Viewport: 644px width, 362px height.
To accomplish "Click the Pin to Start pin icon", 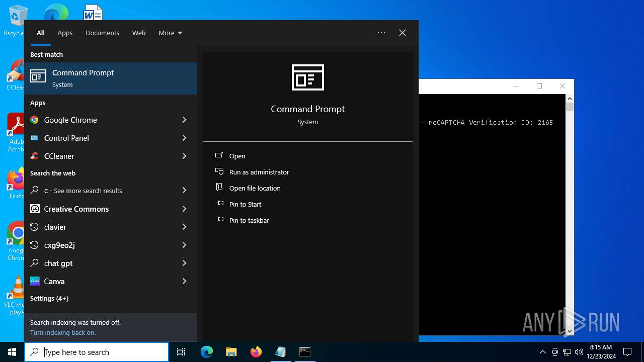I will pyautogui.click(x=219, y=204).
